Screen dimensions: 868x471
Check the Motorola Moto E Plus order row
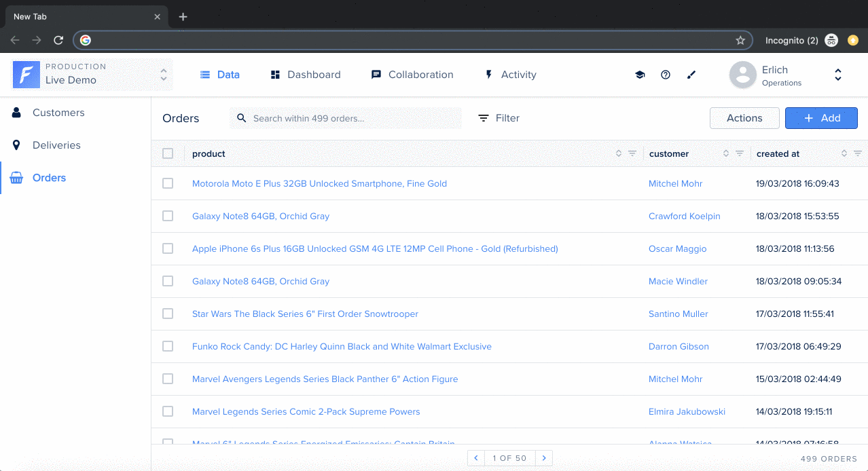(x=168, y=183)
